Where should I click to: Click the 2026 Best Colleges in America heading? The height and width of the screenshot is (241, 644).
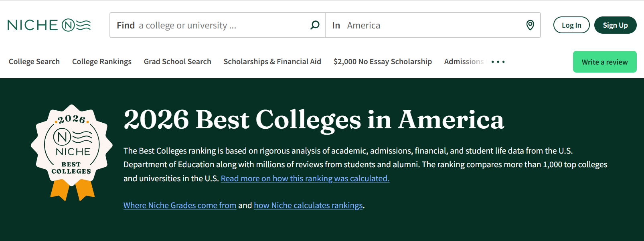tap(314, 119)
